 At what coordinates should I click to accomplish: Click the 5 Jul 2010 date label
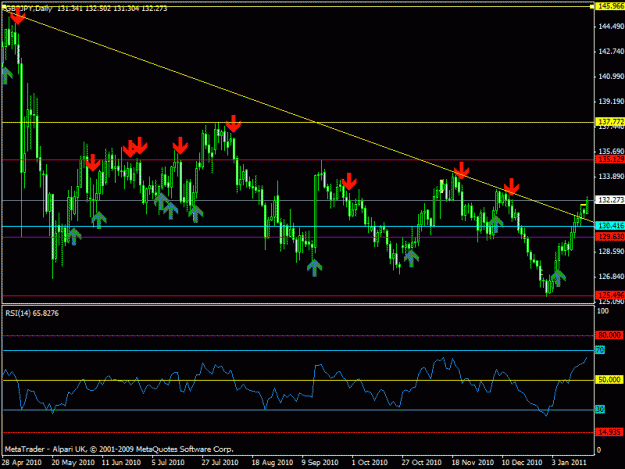click(168, 462)
